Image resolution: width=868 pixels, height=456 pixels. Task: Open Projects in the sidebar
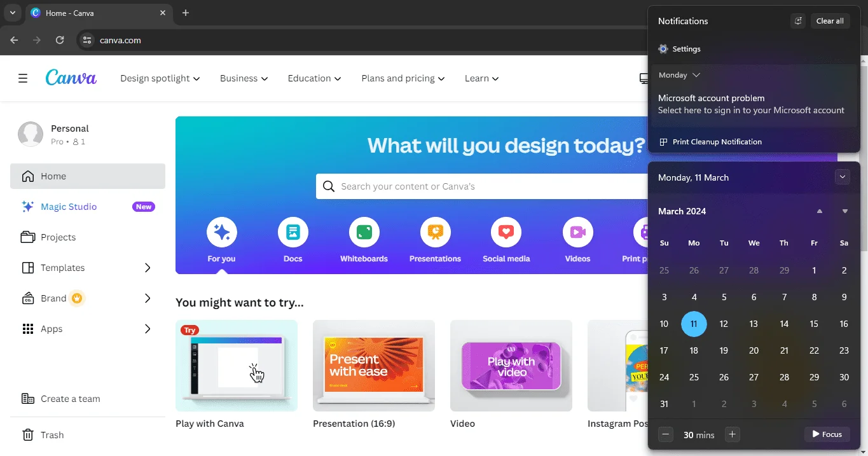click(x=88, y=237)
